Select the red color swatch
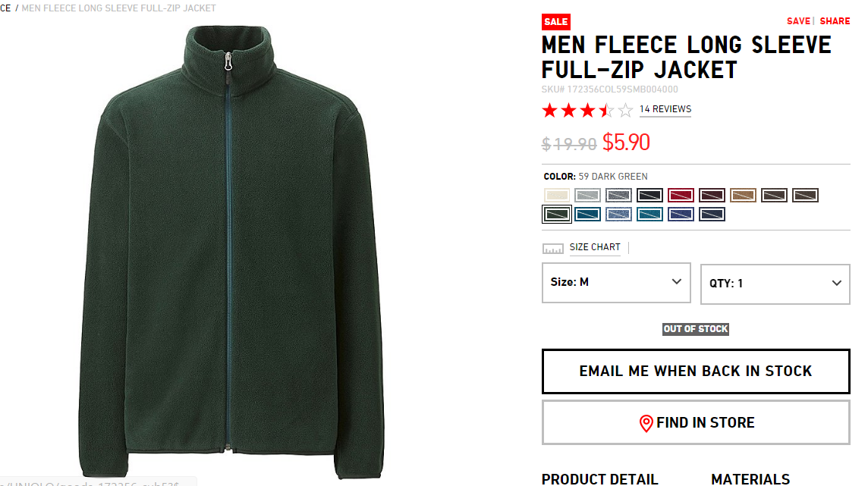The image size is (868, 486). pyautogui.click(x=681, y=195)
